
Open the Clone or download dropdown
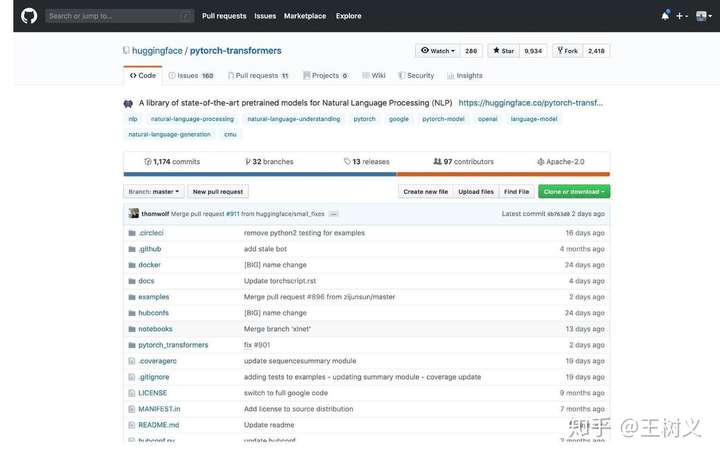point(574,192)
